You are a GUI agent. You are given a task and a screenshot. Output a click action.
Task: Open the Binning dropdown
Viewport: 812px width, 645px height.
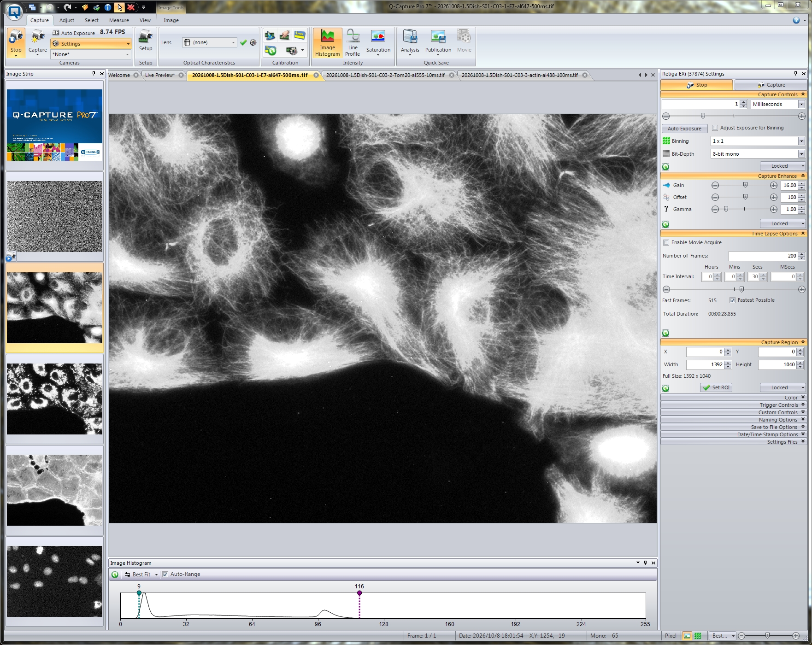[801, 141]
